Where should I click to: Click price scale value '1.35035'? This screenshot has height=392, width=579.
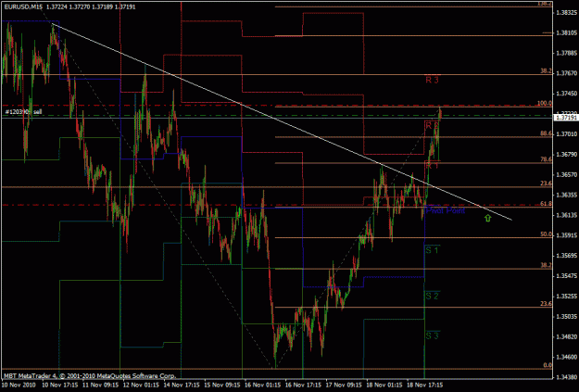(566, 317)
